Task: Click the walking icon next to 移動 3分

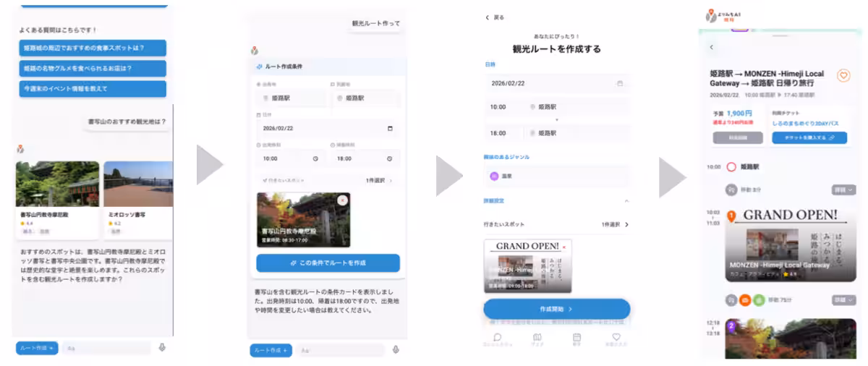Action: [x=731, y=190]
